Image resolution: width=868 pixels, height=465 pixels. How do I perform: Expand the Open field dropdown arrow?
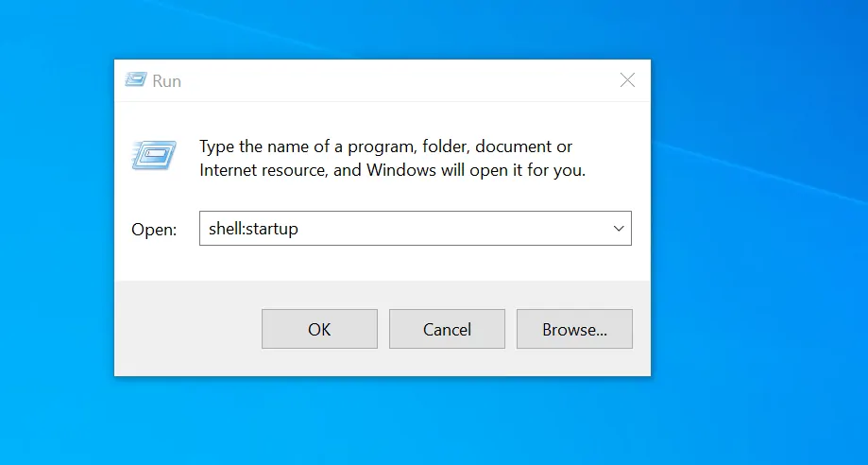(619, 229)
